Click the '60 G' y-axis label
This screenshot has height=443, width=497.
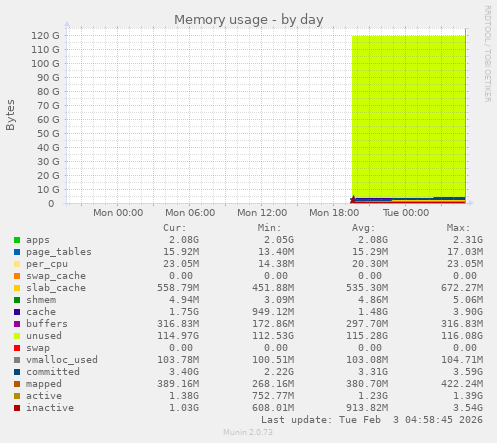[x=48, y=120]
